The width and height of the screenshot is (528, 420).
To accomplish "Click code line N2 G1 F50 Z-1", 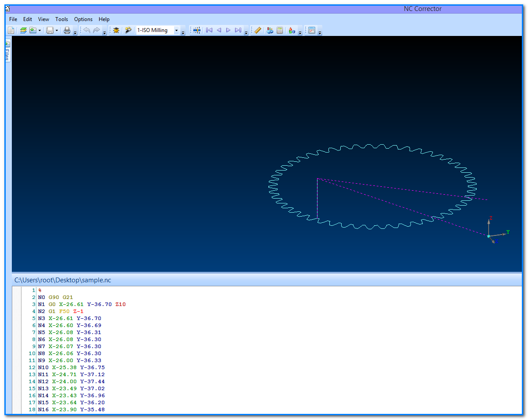I will pyautogui.click(x=61, y=311).
